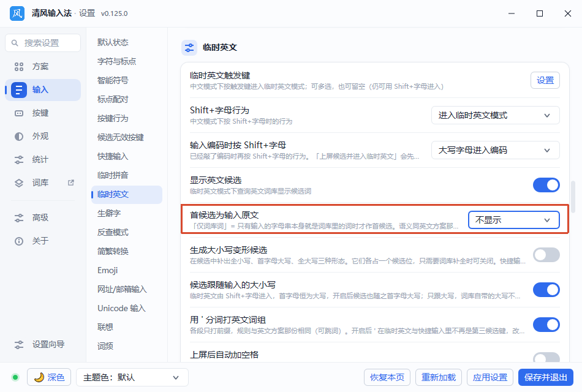This screenshot has height=392, width=582.
Task: Toggle the 上屏后自动加空格 switch
Action: 546,358
